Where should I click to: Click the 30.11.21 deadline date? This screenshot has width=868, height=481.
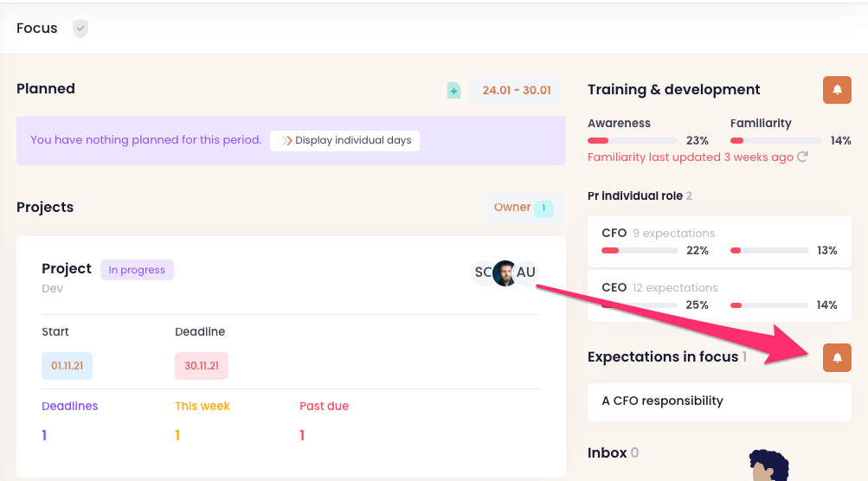click(201, 366)
